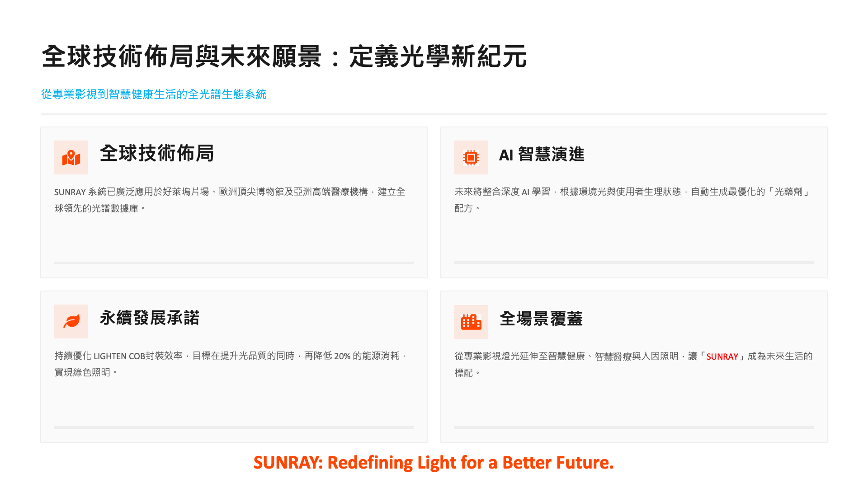Click the bar beneath 永續發展承諾 card text

coord(234,427)
